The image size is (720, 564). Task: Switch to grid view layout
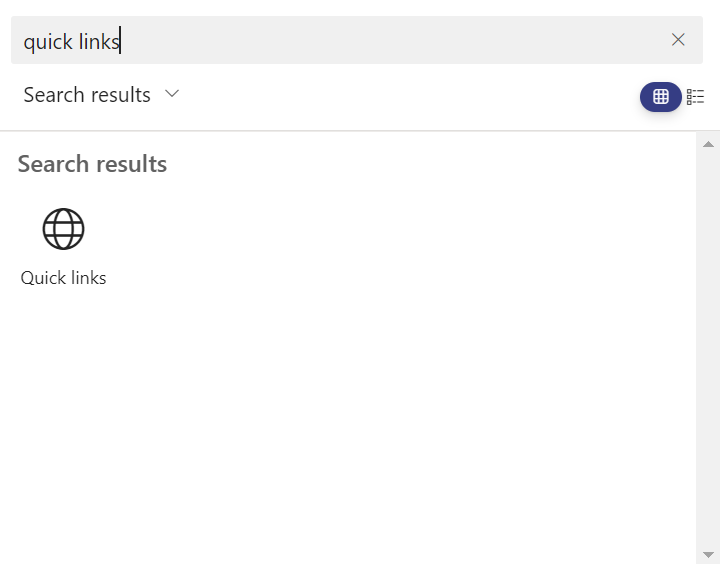click(x=661, y=97)
